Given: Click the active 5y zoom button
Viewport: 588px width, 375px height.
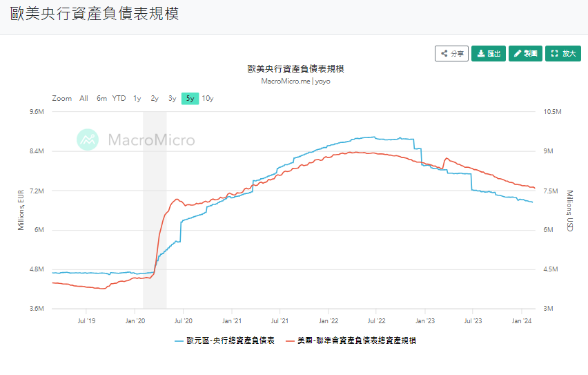Looking at the screenshot, I should click(x=190, y=98).
